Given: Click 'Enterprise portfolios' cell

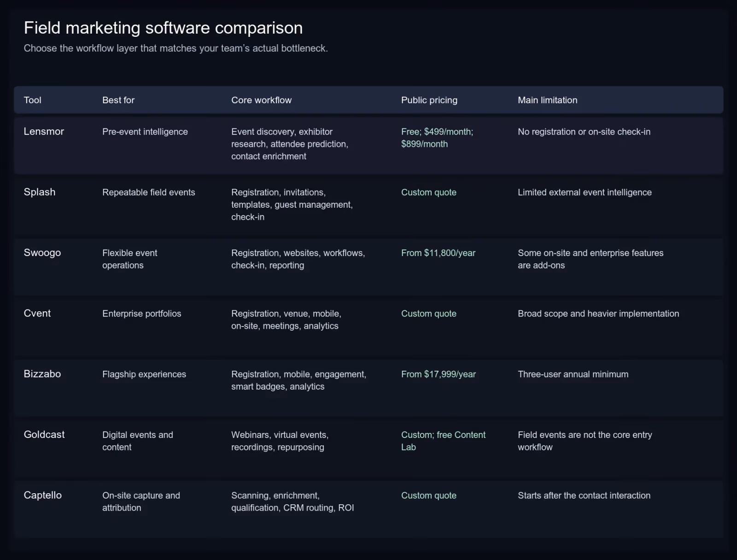Looking at the screenshot, I should [142, 314].
